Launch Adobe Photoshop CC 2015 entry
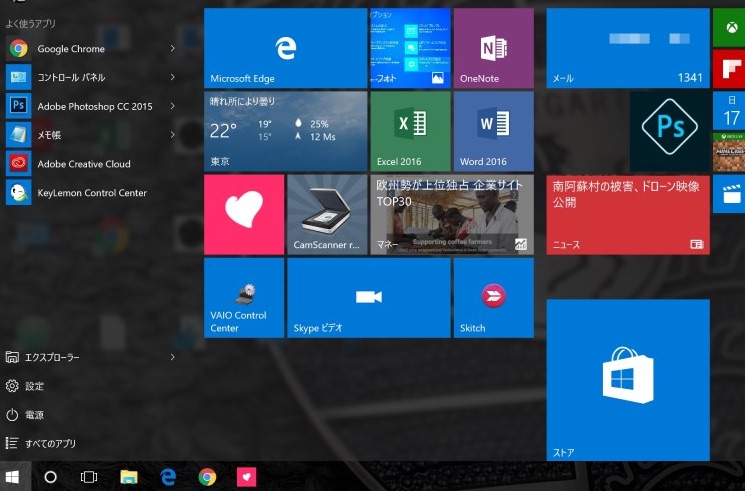 (x=90, y=106)
